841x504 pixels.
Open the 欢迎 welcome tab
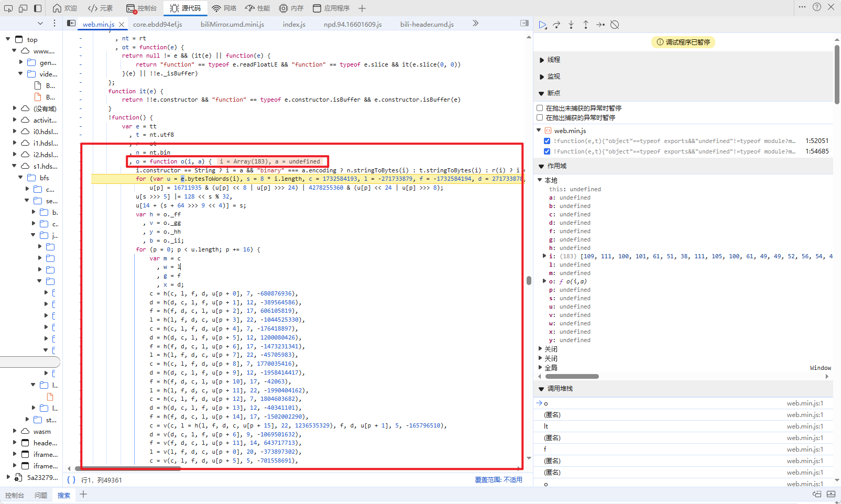click(x=65, y=8)
